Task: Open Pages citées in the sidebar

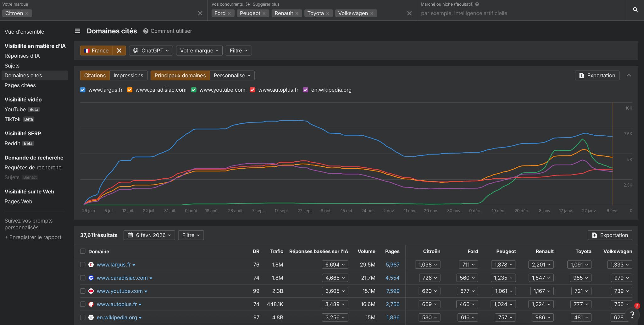Action: [x=20, y=85]
